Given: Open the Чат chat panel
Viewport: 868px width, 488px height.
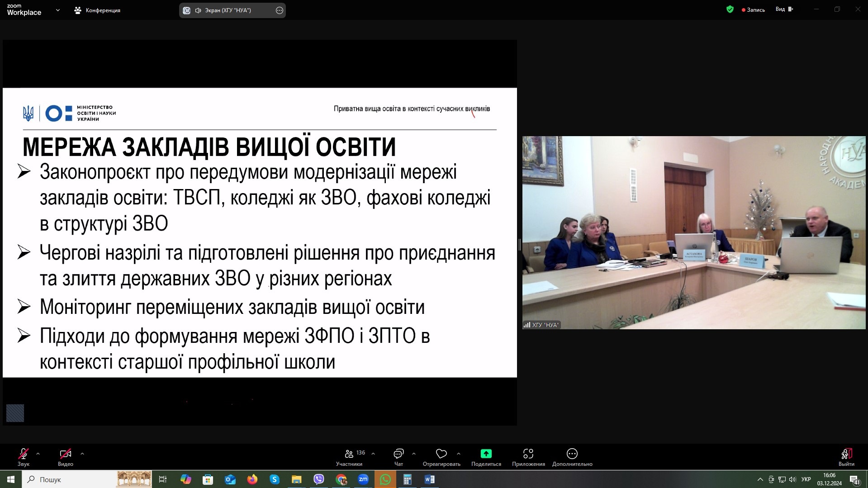Looking at the screenshot, I should [398, 456].
